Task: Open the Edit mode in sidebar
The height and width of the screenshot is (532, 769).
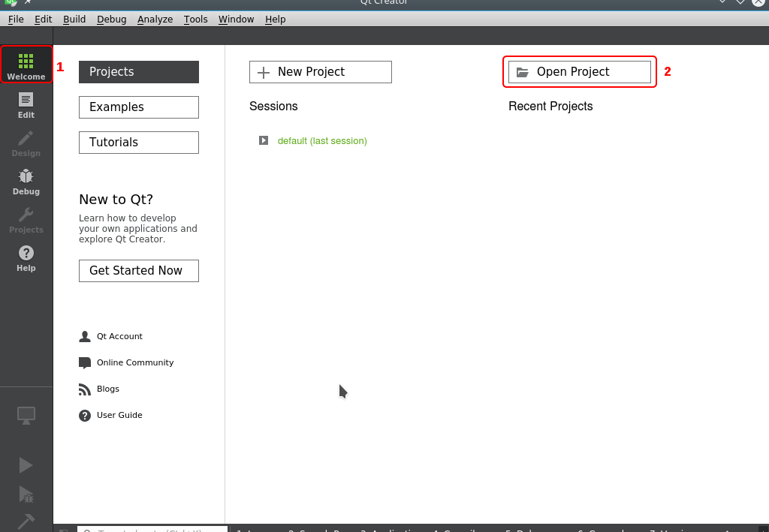Action: pos(26,105)
